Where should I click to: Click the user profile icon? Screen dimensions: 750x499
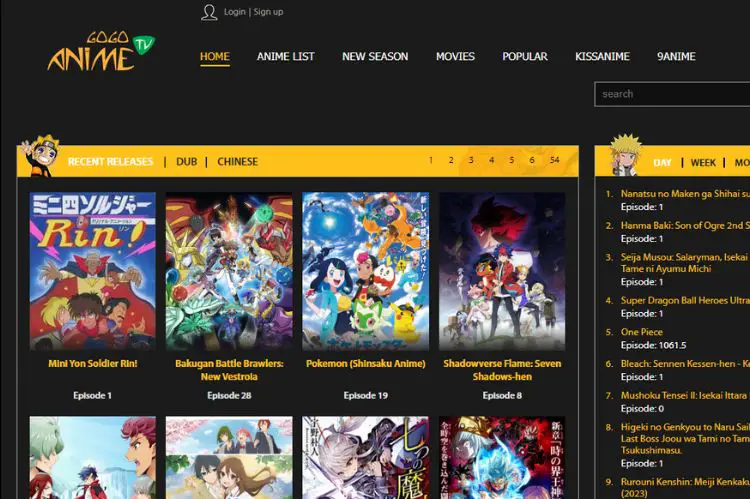pos(209,12)
